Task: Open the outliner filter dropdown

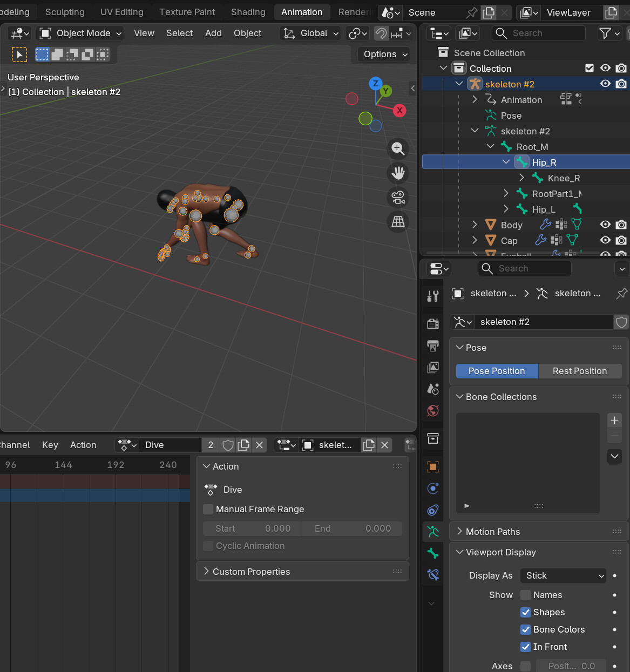Action: point(610,33)
